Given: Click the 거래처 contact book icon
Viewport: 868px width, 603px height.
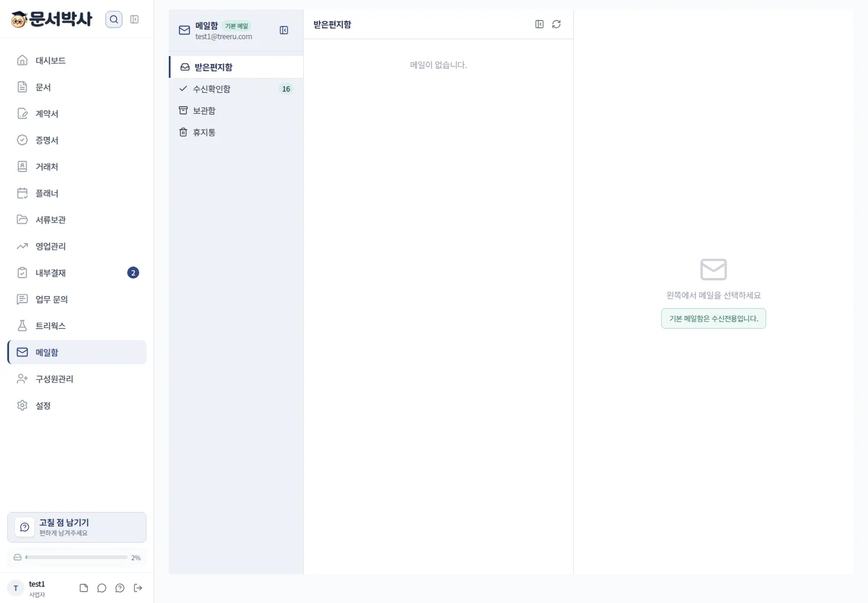Looking at the screenshot, I should (22, 166).
